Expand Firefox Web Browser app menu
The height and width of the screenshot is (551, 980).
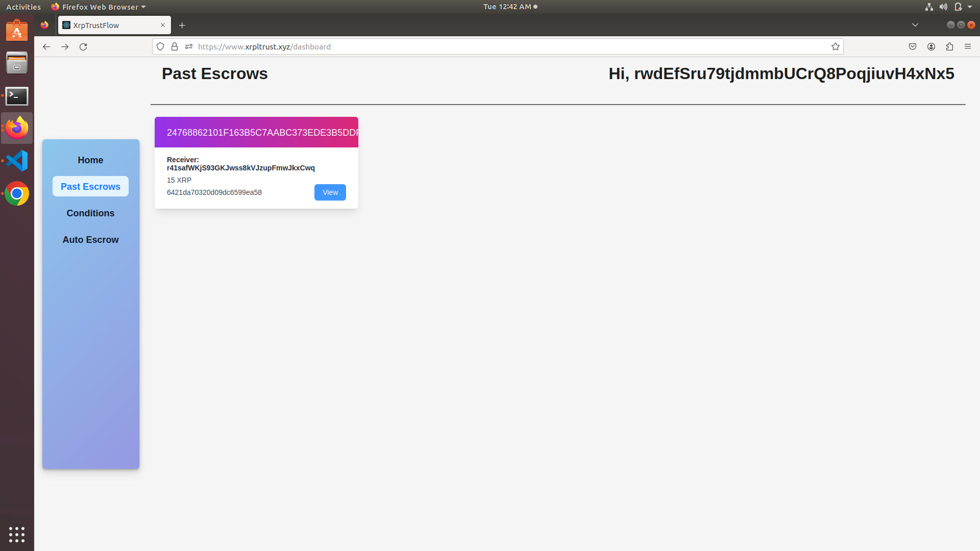click(99, 7)
